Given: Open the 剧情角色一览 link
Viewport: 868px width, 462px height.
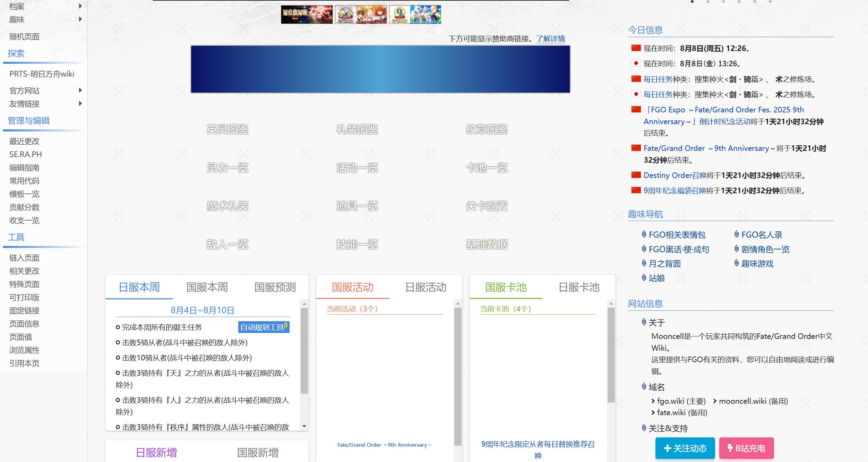Looking at the screenshot, I should point(765,249).
